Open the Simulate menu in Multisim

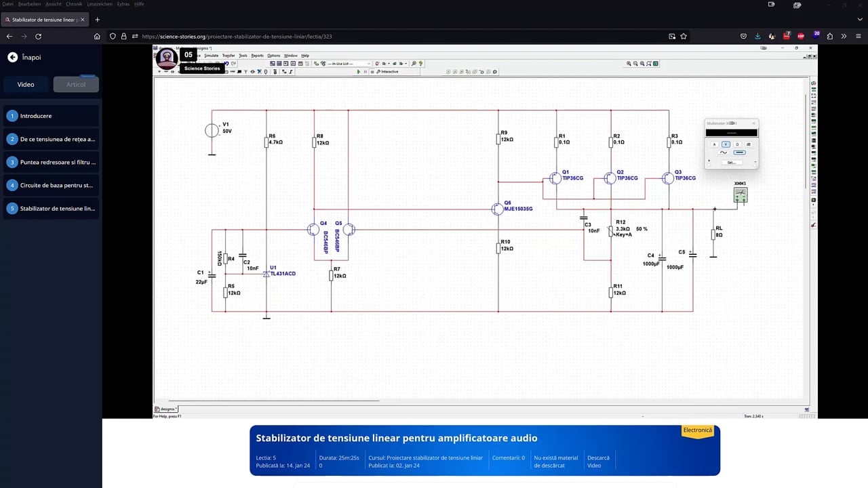(212, 56)
